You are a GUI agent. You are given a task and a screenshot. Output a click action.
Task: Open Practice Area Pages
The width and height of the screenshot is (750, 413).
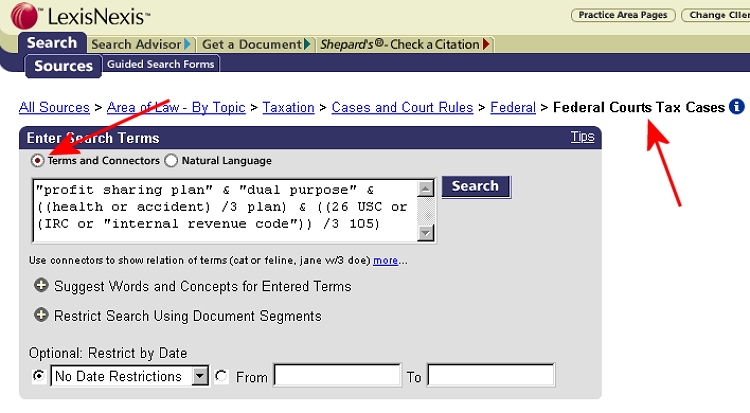623,15
